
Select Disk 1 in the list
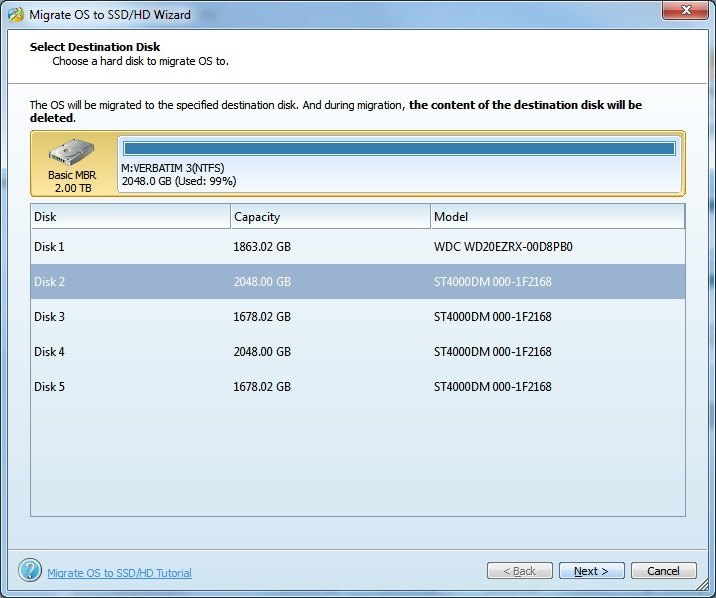coord(358,247)
